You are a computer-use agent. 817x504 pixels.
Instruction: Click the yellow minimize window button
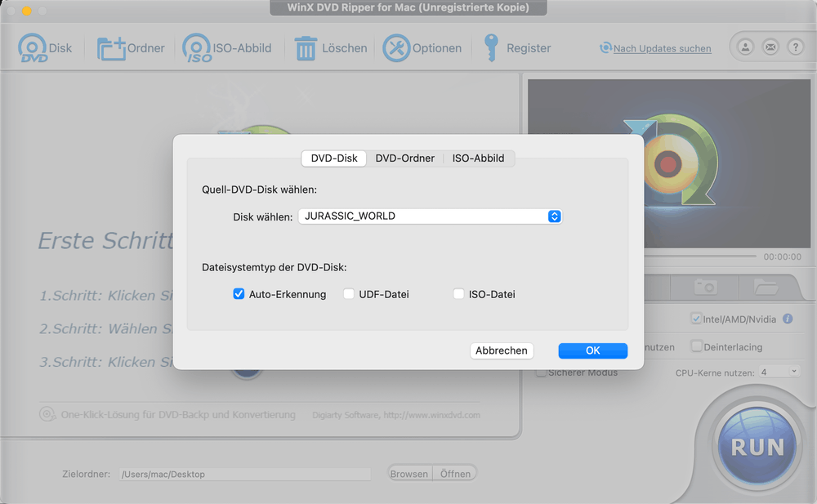tap(27, 11)
